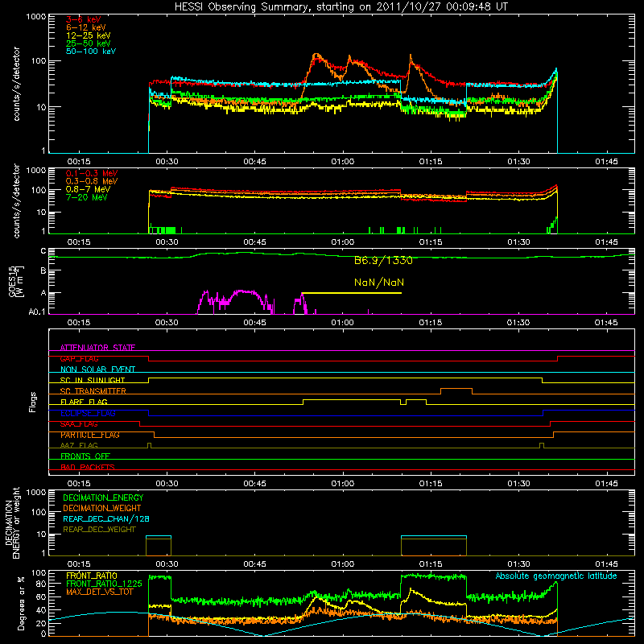Click the GOES15 axis label
This screenshot has height=644, width=644.
pyautogui.click(x=15, y=281)
